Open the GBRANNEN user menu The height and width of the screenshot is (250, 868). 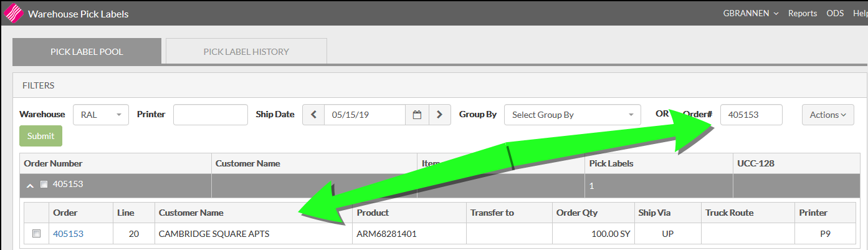(x=750, y=13)
